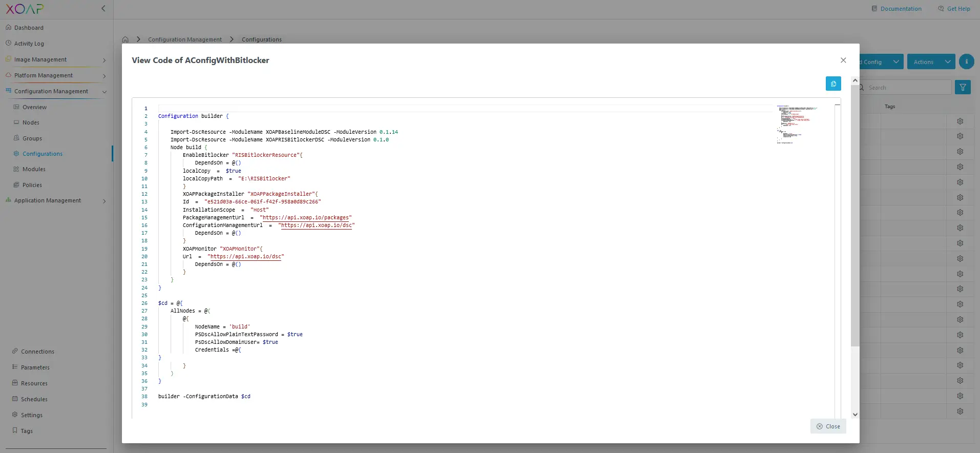
Task: Open Schedules in the sidebar
Action: click(x=34, y=399)
